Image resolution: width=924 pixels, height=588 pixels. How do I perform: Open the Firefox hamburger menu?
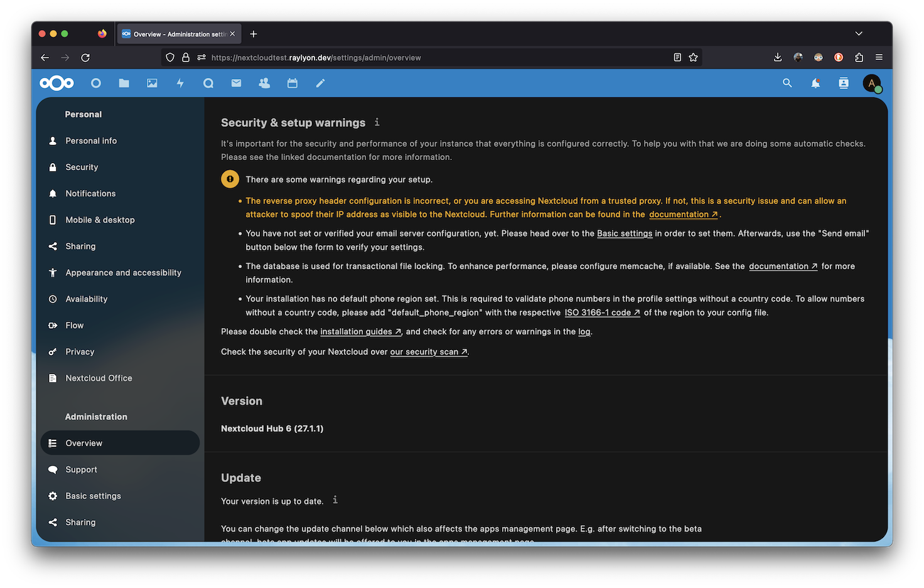coord(879,57)
